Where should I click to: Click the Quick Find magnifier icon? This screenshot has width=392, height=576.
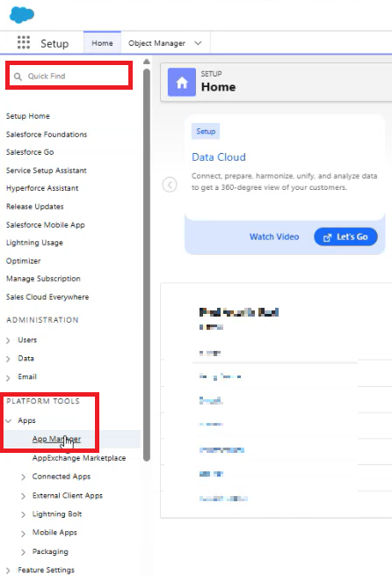(x=18, y=77)
